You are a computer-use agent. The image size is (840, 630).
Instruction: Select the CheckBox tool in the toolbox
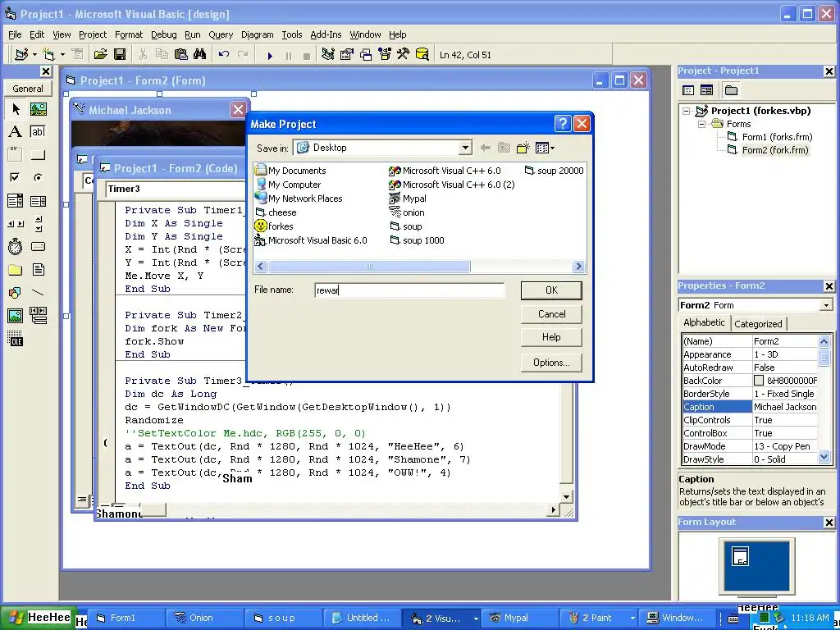(x=16, y=177)
